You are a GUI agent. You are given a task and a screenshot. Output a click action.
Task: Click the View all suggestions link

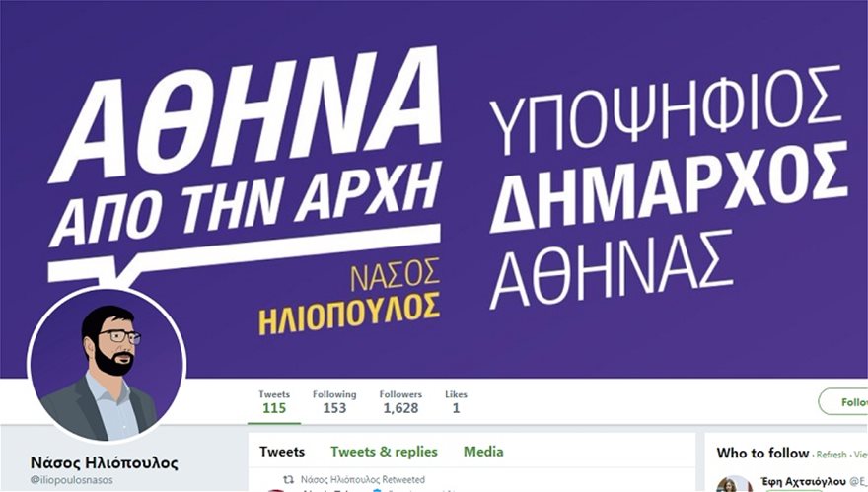[x=861, y=455]
